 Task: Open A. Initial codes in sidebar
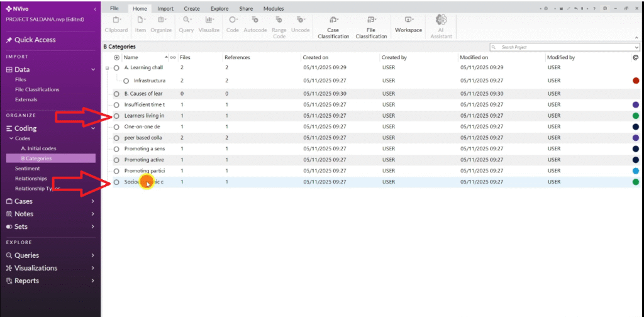click(38, 148)
